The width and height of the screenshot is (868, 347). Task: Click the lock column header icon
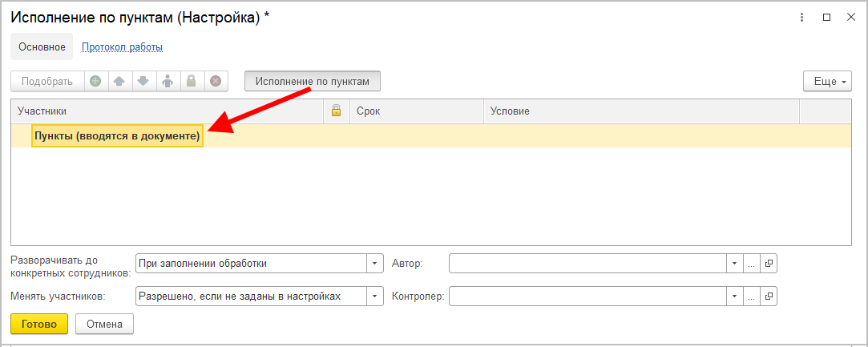(x=337, y=111)
